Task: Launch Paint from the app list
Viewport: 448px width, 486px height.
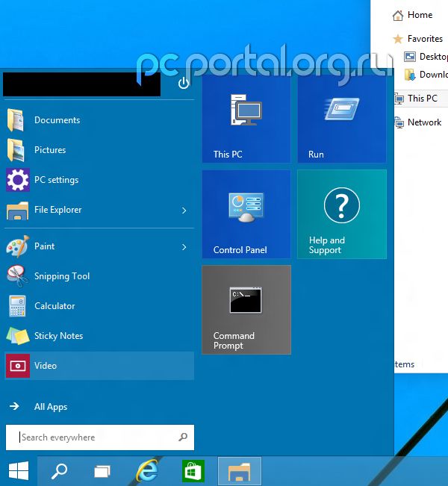Action: coord(99,246)
